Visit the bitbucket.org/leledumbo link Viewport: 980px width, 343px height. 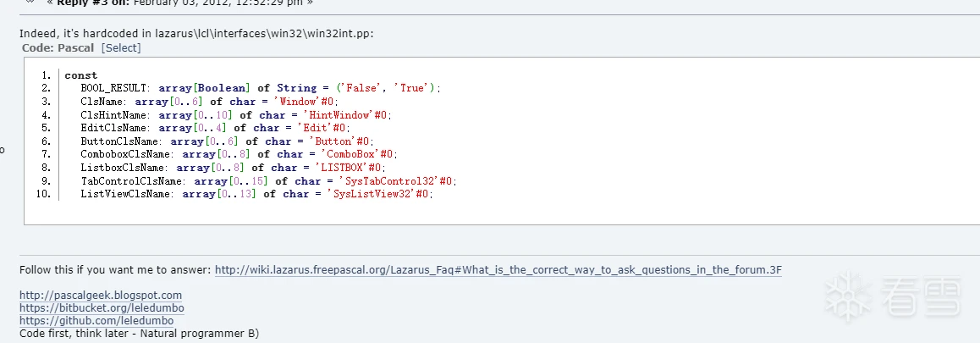pyautogui.click(x=102, y=308)
